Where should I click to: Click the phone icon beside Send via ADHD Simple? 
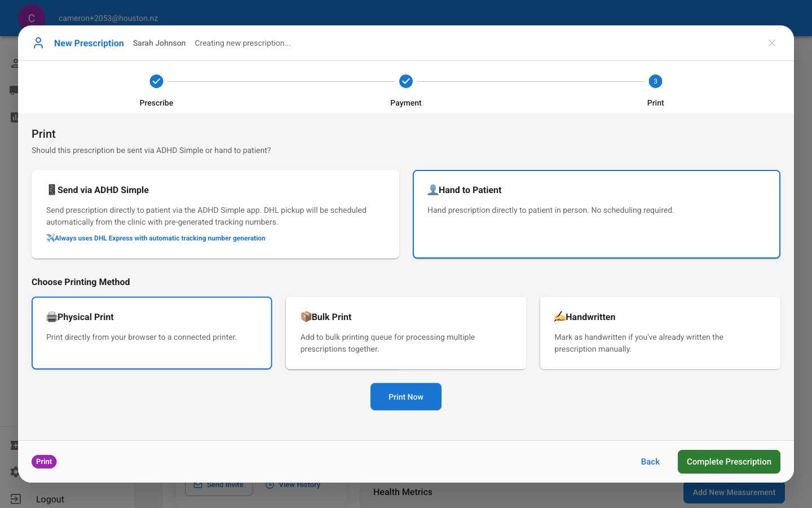(x=52, y=190)
